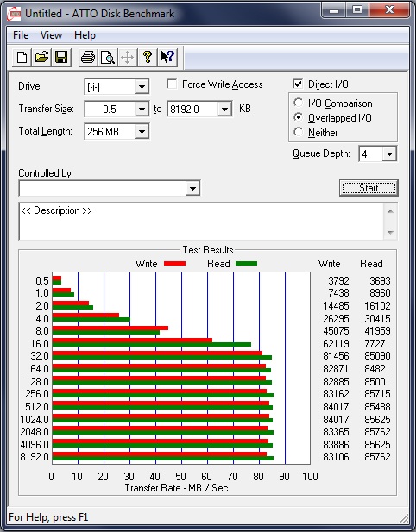Screen dimensions: 416x532
Task: Open a saved benchmark file icon
Action: 41,57
